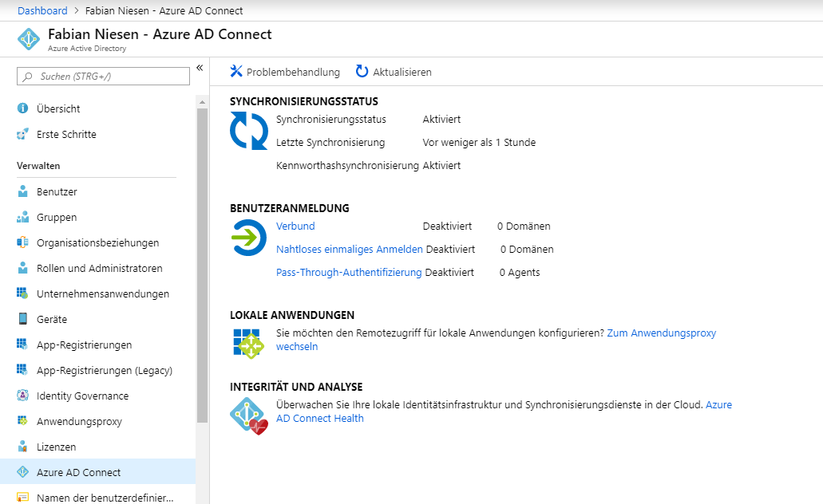Viewport: 823px width, 504px height.
Task: Click the App-Registrierungen (Legacy) icon
Action: pyautogui.click(x=22, y=370)
